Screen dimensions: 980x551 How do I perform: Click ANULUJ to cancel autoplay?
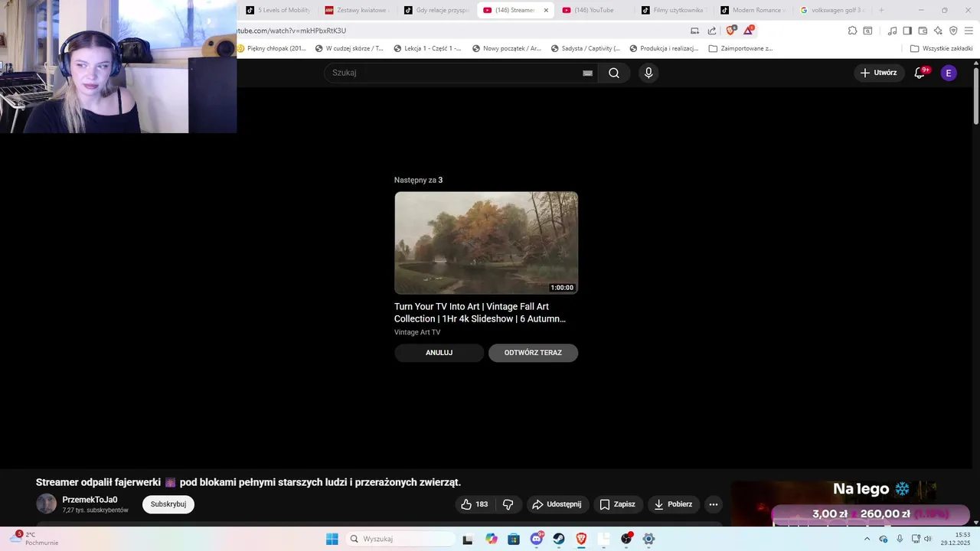click(x=439, y=353)
